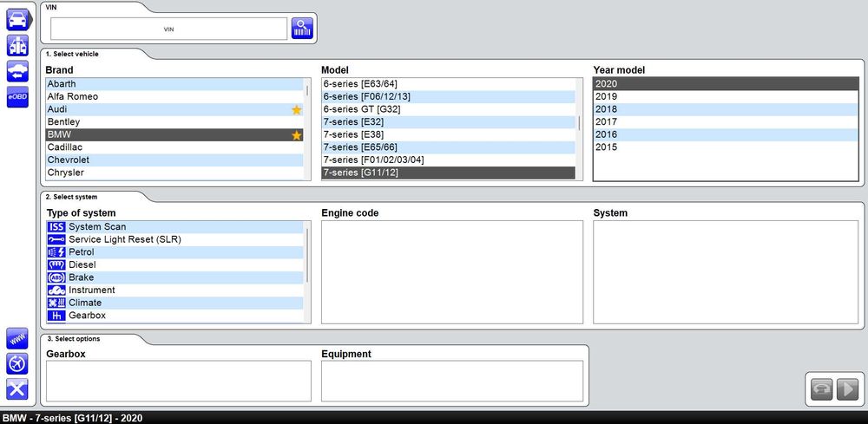This screenshot has height=424, width=868.
Task: Choose Instrument label in system types
Action: tap(92, 290)
